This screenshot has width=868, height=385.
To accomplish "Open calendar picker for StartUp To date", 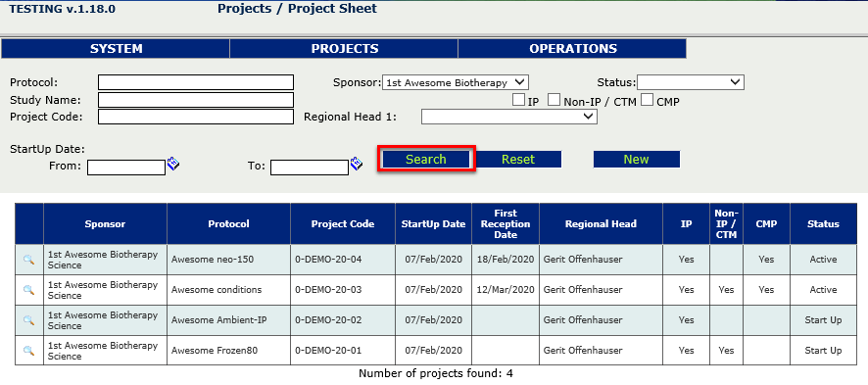I will coord(357,164).
